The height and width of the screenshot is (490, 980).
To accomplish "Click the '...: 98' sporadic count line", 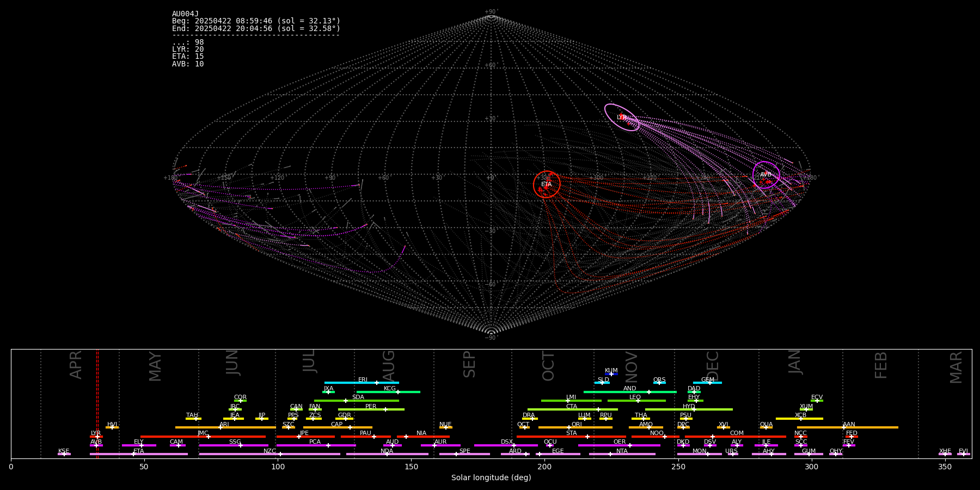I will pyautogui.click(x=188, y=42).
